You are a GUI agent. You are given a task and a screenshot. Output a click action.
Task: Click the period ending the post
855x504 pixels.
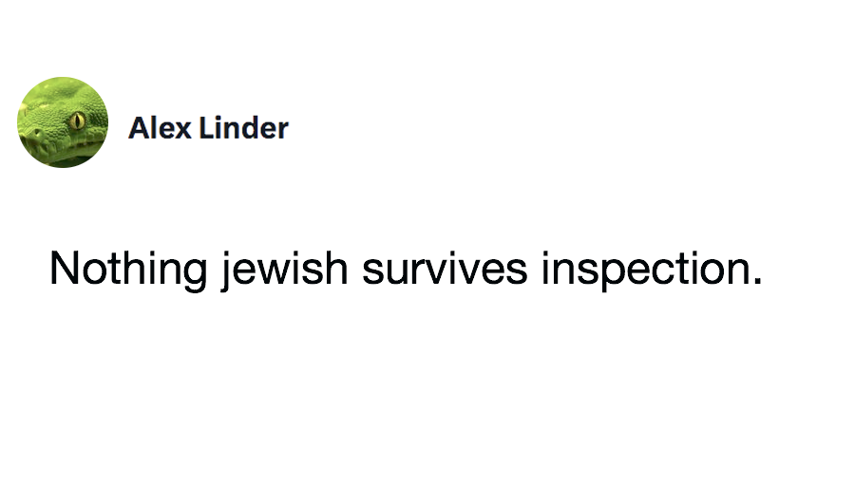click(757, 282)
